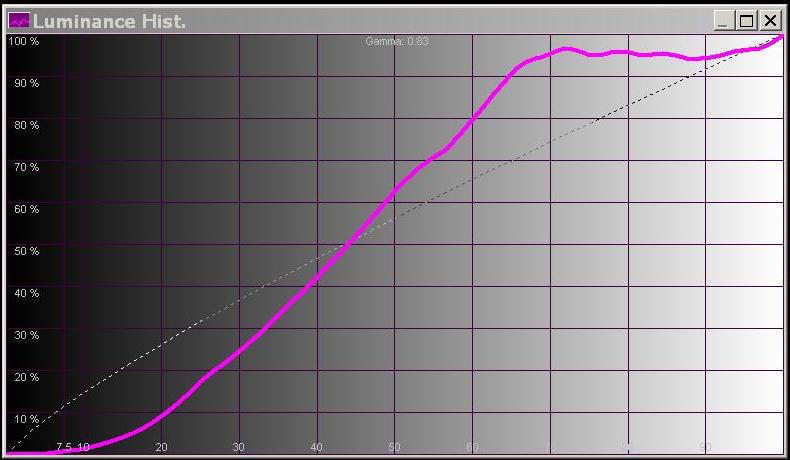Click the 100 % label on vertical axis
Viewport: 790px width, 460px height.
click(x=24, y=41)
